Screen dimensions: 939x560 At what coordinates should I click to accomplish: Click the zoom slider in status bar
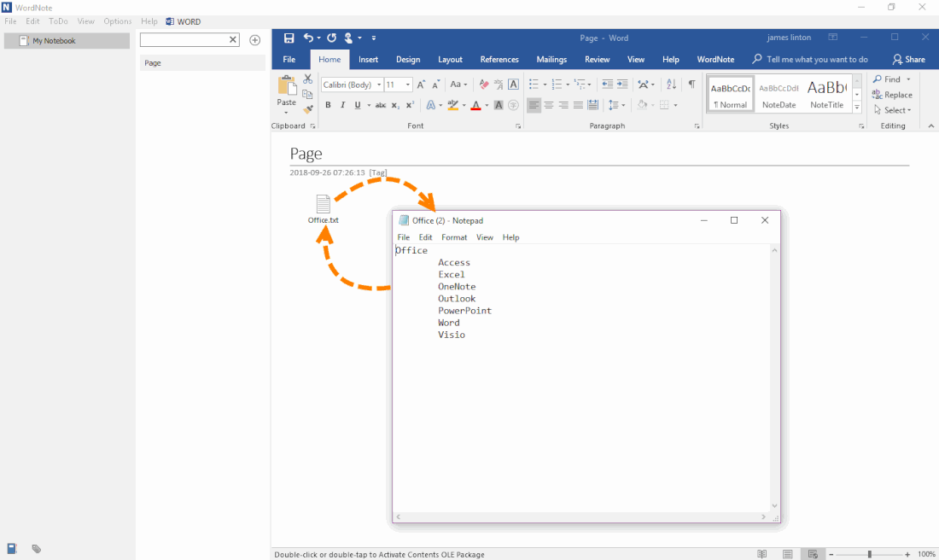pos(869,554)
